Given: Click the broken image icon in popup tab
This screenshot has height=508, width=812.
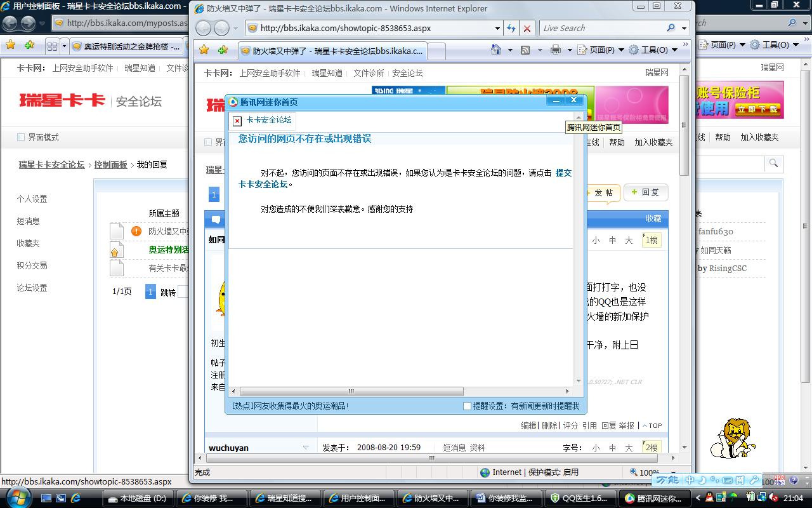Looking at the screenshot, I should 237,121.
